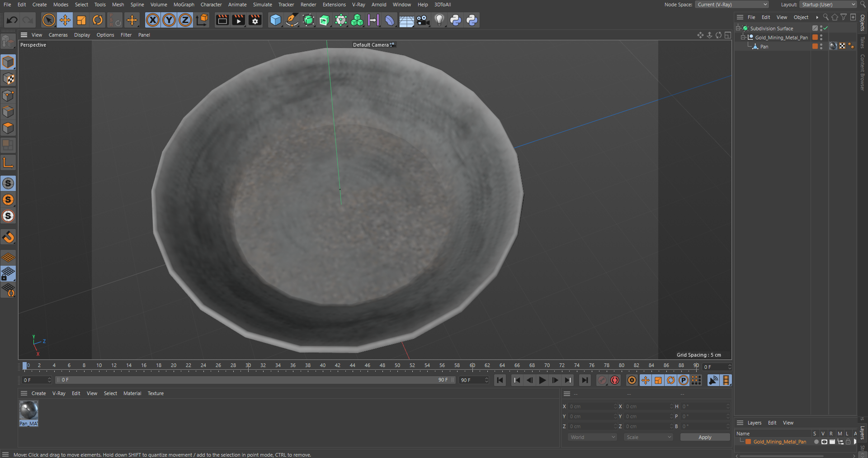Expand Object manager more menus arrow
868x458 pixels.
point(817,17)
